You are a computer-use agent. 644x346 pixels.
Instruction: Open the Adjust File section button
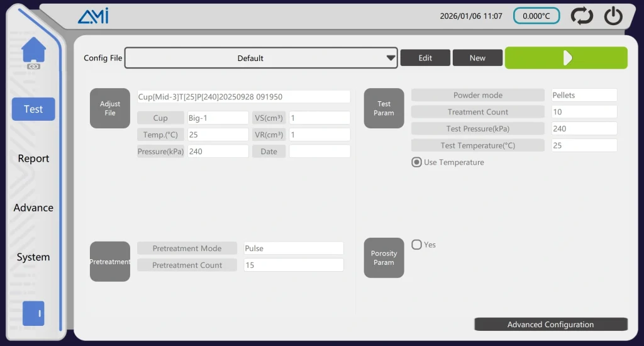(110, 108)
